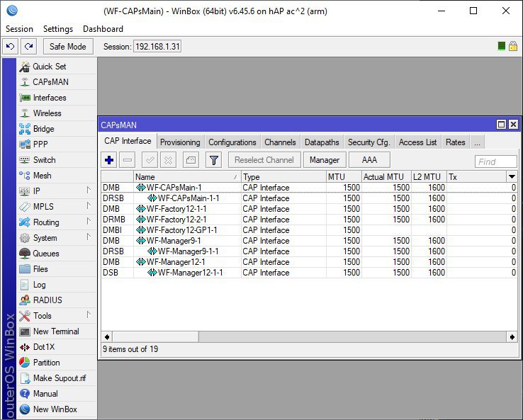Switch to Channels tab
The image size is (523, 420).
[x=280, y=142]
